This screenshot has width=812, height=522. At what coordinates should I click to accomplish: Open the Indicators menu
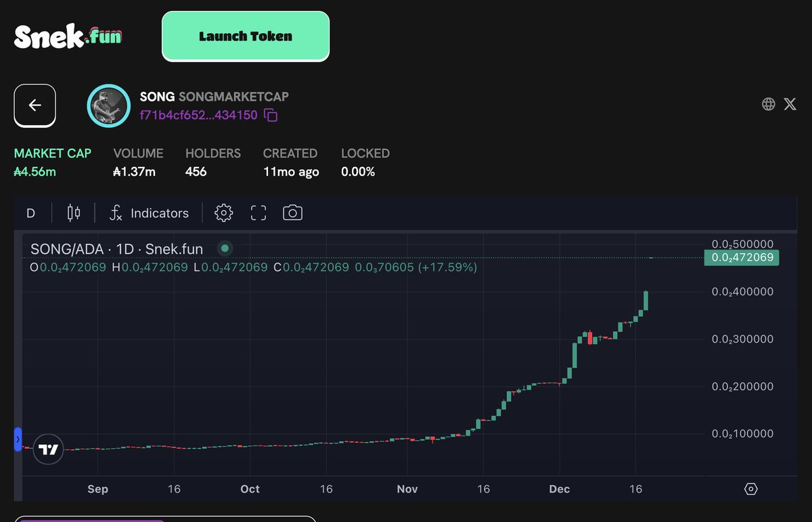[x=150, y=213]
